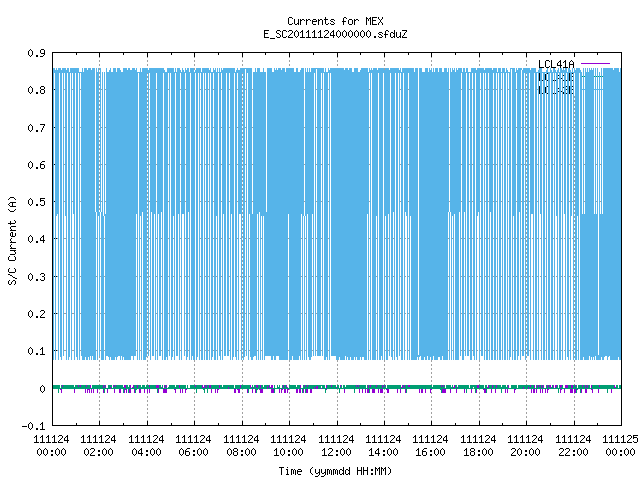Click the 'S/C Current (A)' y-axis label
This screenshot has height=480, width=640.
[12, 241]
